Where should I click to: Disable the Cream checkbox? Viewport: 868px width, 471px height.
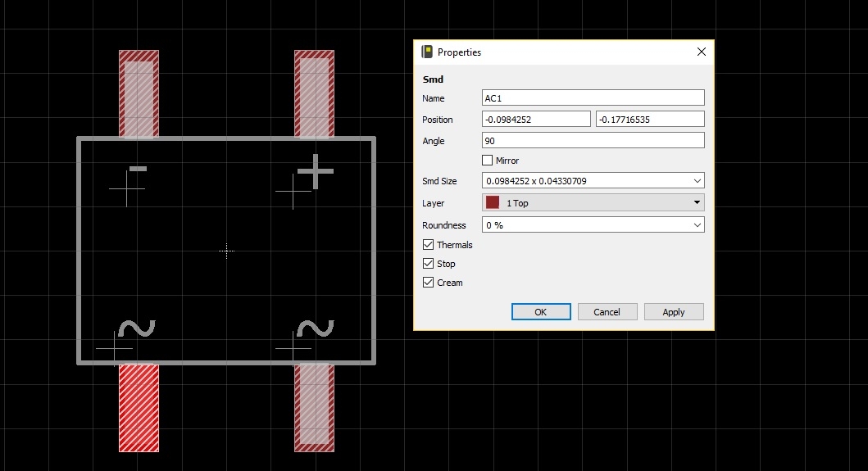tap(428, 283)
